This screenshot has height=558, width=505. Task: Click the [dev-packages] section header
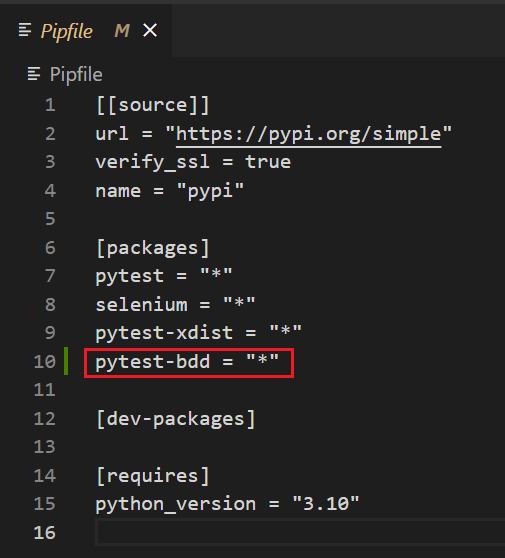[175, 419]
